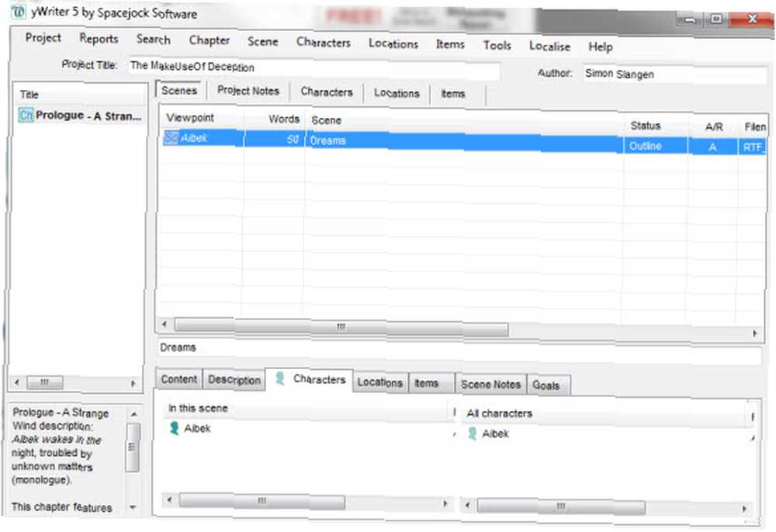The image size is (776, 532).
Task: Click the Sc icon in the Aibek scene row
Action: pos(171,137)
